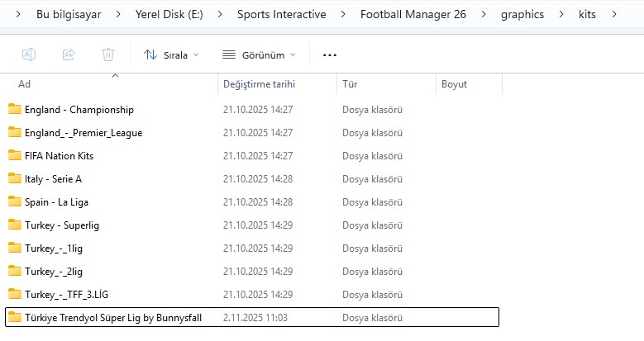Open the Görünüm view dropdown
This screenshot has height=341, width=644.
coord(259,54)
